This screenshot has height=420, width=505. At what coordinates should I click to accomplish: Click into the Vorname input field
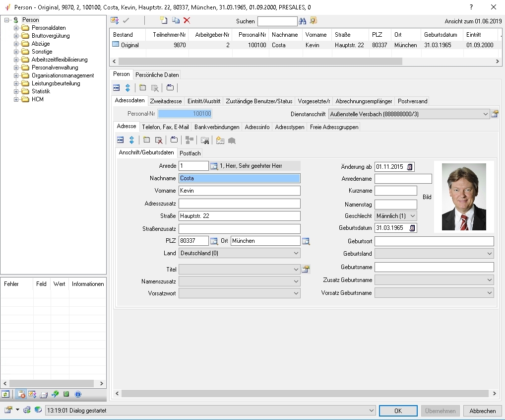click(240, 191)
